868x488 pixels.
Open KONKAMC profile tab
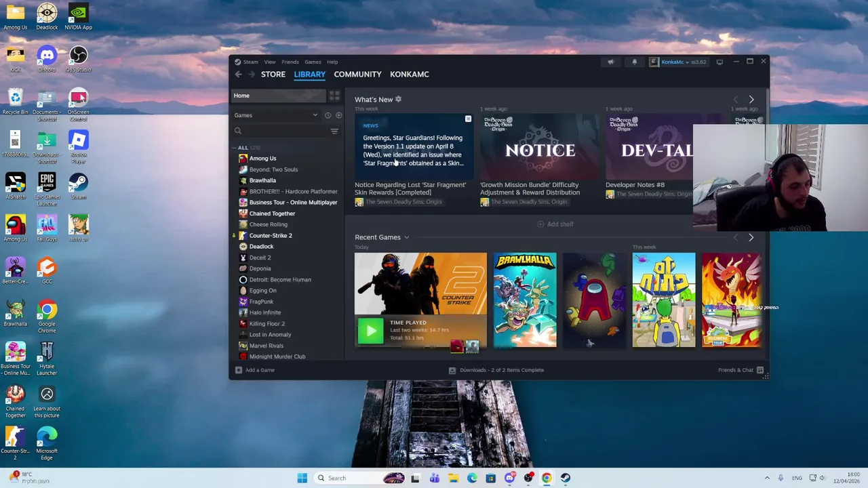[x=410, y=75]
